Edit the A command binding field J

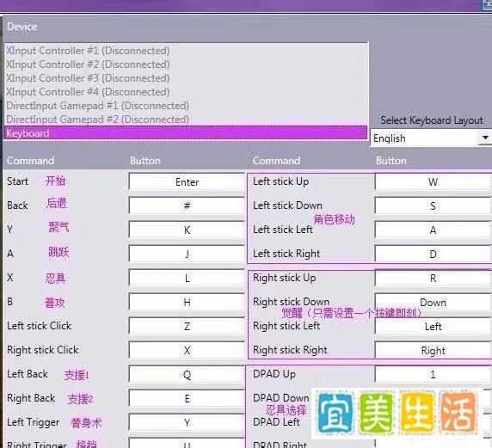coord(187,254)
